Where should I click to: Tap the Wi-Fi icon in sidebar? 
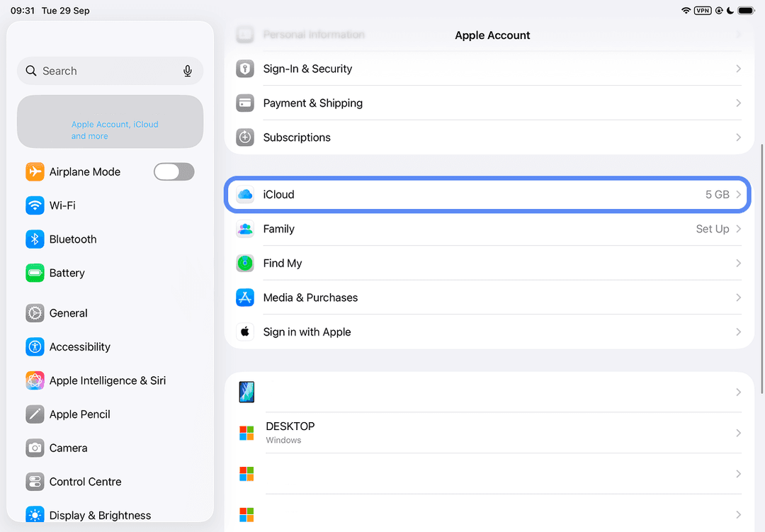point(35,205)
